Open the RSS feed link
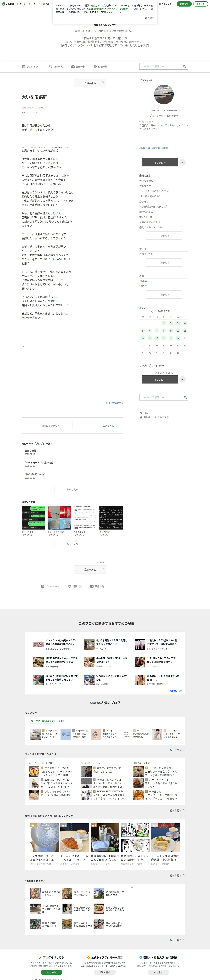The height and width of the screenshot is (980, 210). 144,413
